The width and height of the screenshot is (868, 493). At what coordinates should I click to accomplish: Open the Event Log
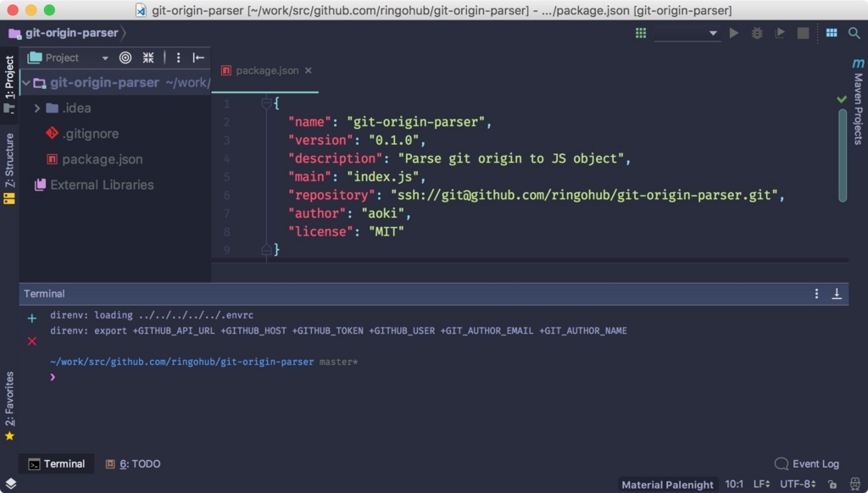[x=807, y=463]
